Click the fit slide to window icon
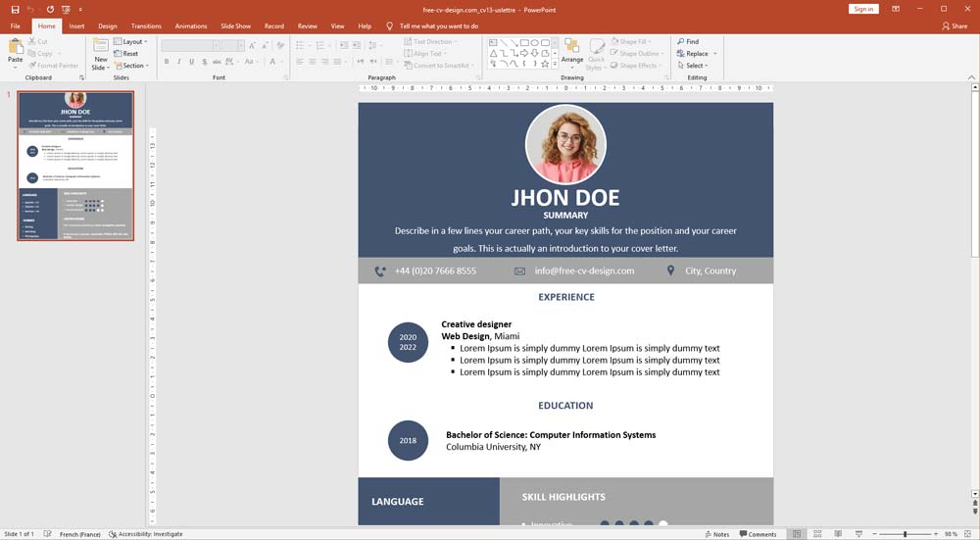980x540 pixels. (x=967, y=534)
